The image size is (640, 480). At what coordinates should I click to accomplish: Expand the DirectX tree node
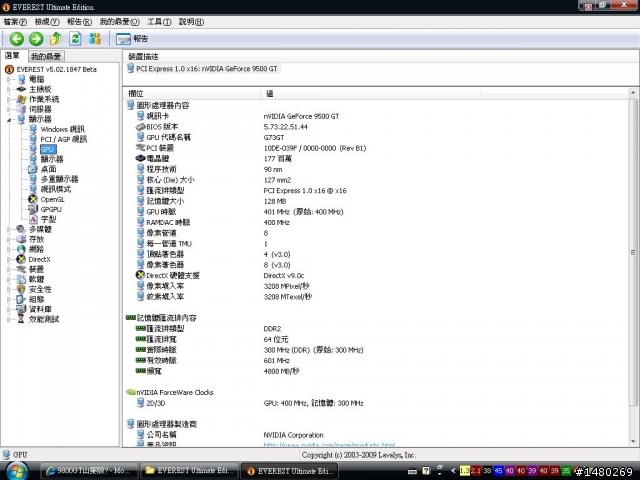[9, 259]
